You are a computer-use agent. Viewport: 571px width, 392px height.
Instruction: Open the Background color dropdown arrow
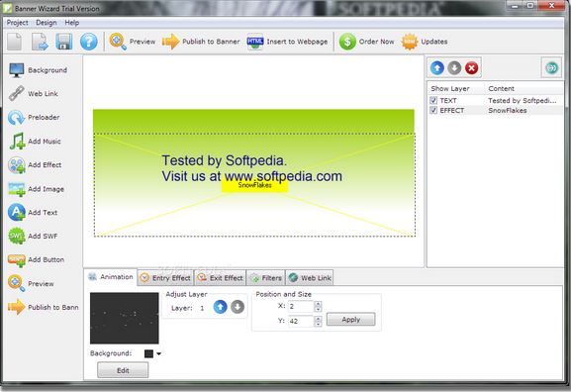pos(158,353)
